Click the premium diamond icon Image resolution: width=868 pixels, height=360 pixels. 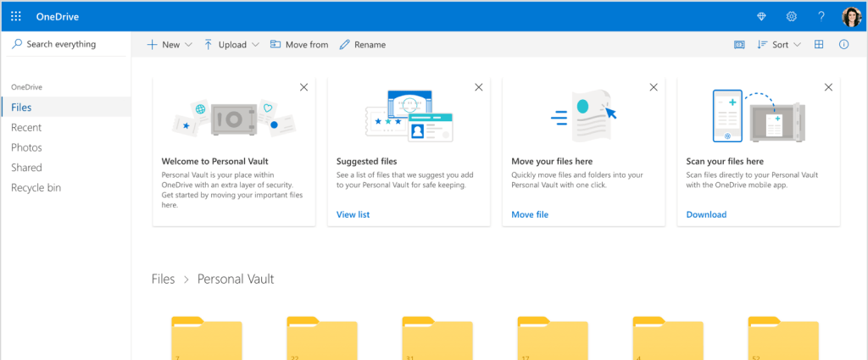pos(762,17)
